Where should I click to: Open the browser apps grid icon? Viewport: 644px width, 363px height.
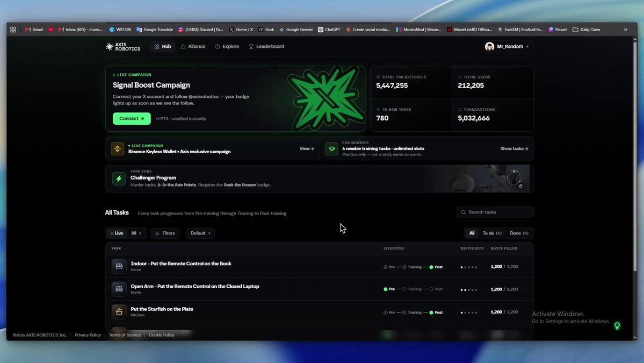[x=13, y=30]
